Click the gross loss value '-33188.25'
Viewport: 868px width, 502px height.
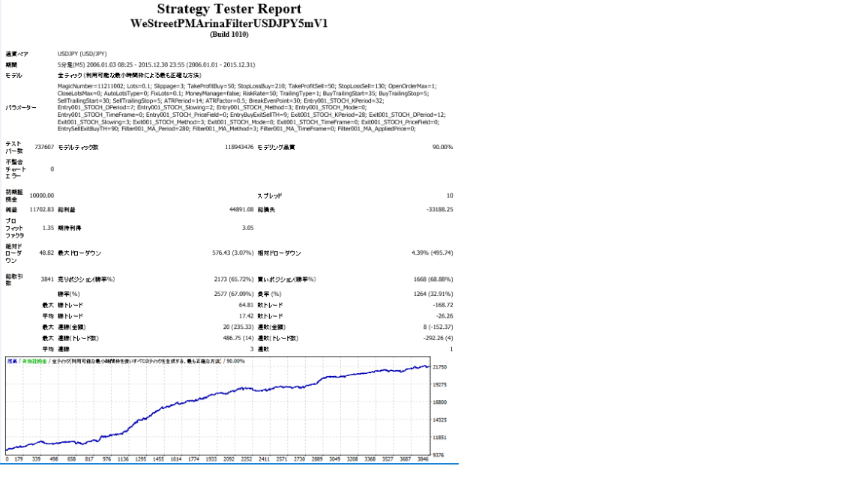(439, 210)
